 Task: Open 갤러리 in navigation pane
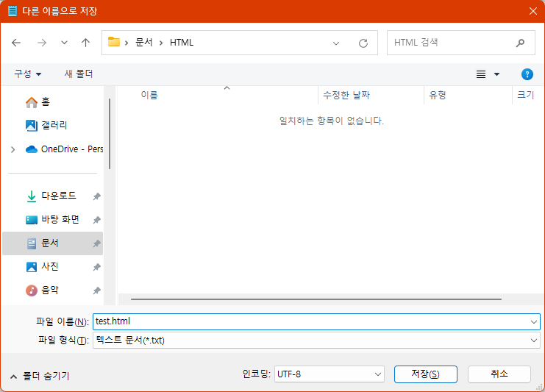tap(46, 125)
